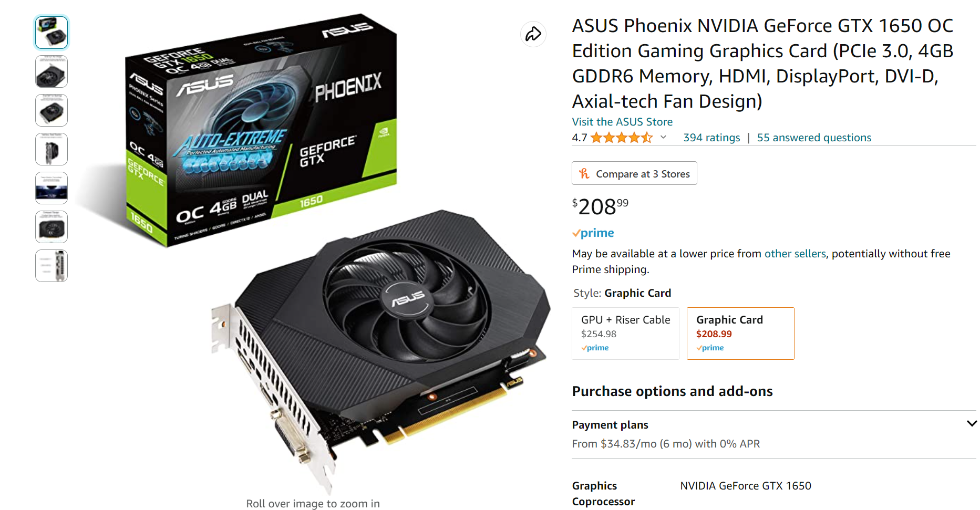Select the last ports diagram thumbnail

(x=51, y=266)
